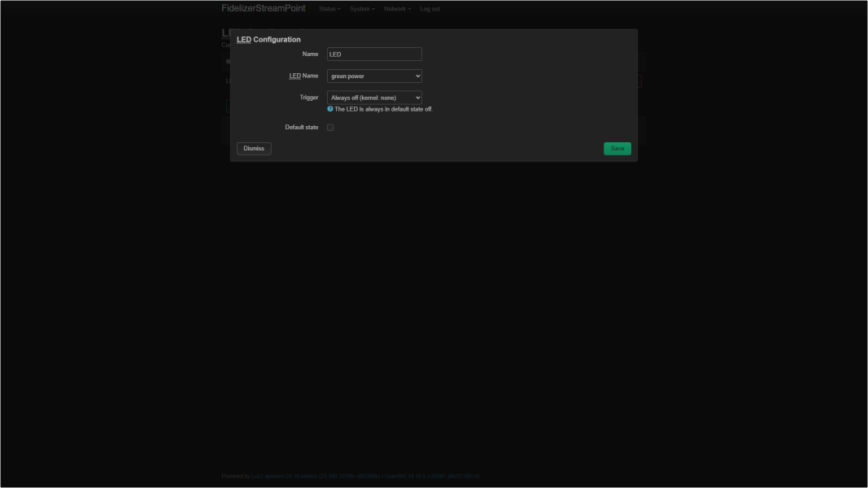Click the LED Name field label
The image size is (868, 488).
pyautogui.click(x=303, y=76)
